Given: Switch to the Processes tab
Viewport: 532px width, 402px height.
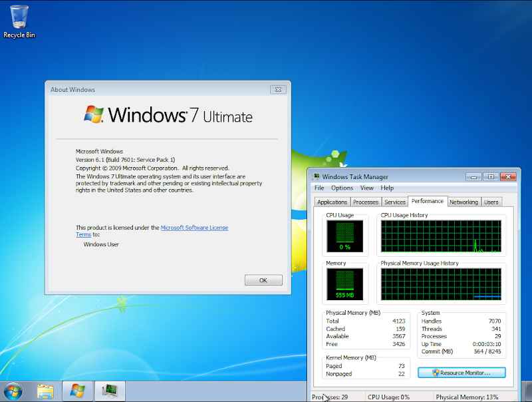Looking at the screenshot, I should [x=366, y=202].
